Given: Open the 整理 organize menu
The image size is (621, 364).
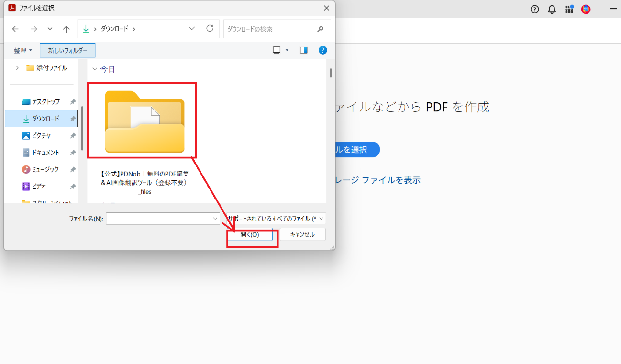Looking at the screenshot, I should [23, 50].
